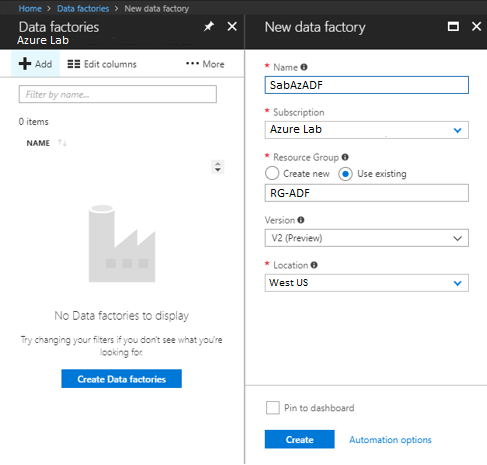Click the Add plus button
The image size is (487, 465).
tap(35, 64)
